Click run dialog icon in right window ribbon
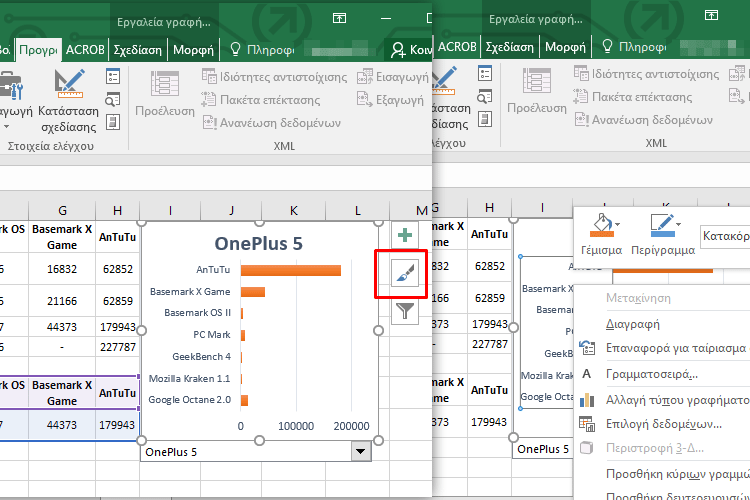Image resolution: width=750 pixels, height=500 pixels. [485, 119]
